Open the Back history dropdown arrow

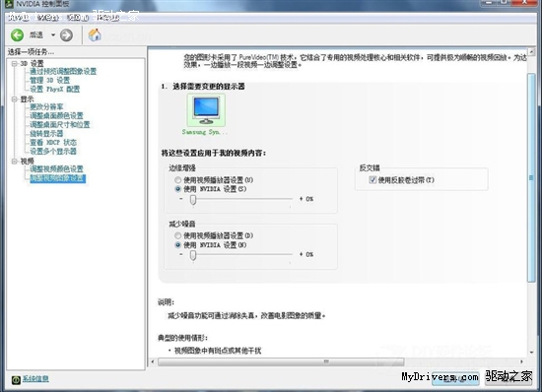point(53,34)
